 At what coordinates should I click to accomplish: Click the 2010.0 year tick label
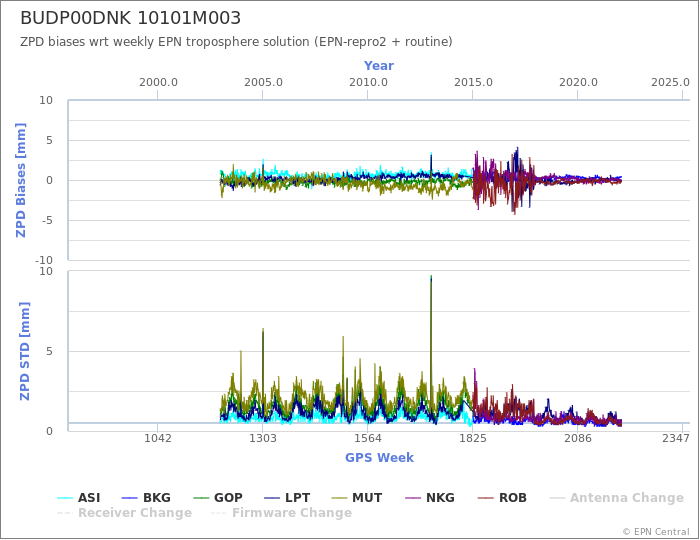[x=368, y=83]
